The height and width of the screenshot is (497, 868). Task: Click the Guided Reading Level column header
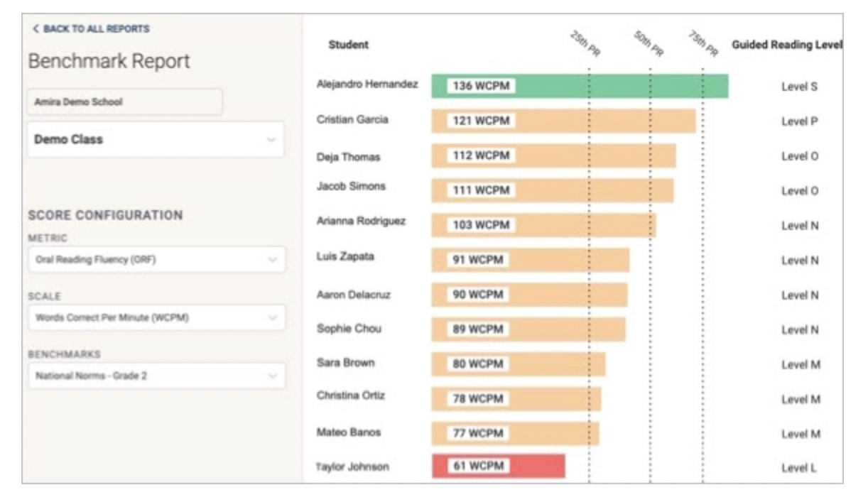[x=786, y=45]
